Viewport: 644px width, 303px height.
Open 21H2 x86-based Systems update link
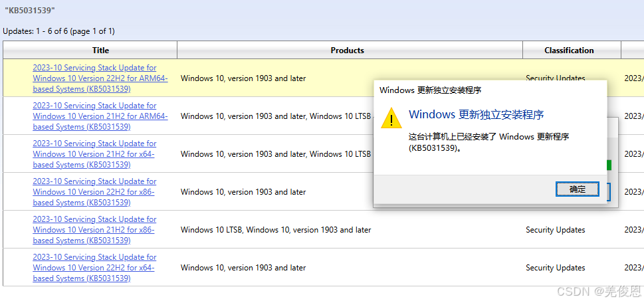pos(94,229)
